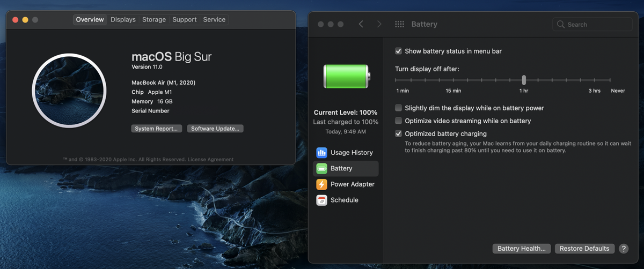Click the Today, 9:49 AM timestamp
Viewport: 644px width, 269px height.
pos(346,132)
